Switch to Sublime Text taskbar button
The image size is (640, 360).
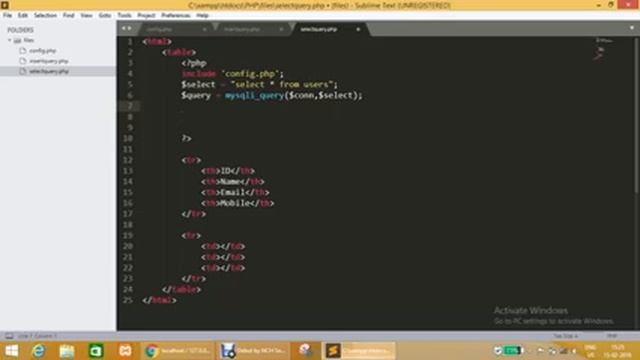pyautogui.click(x=359, y=351)
